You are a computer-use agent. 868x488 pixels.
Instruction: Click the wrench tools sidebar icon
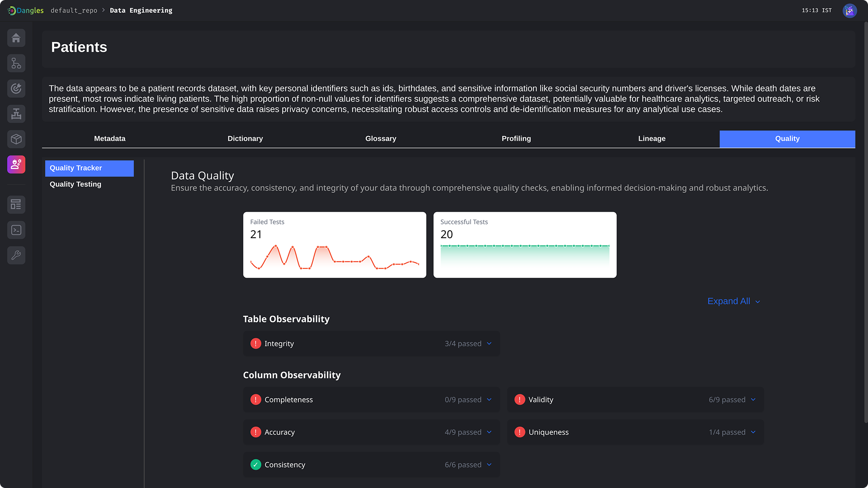(16, 255)
